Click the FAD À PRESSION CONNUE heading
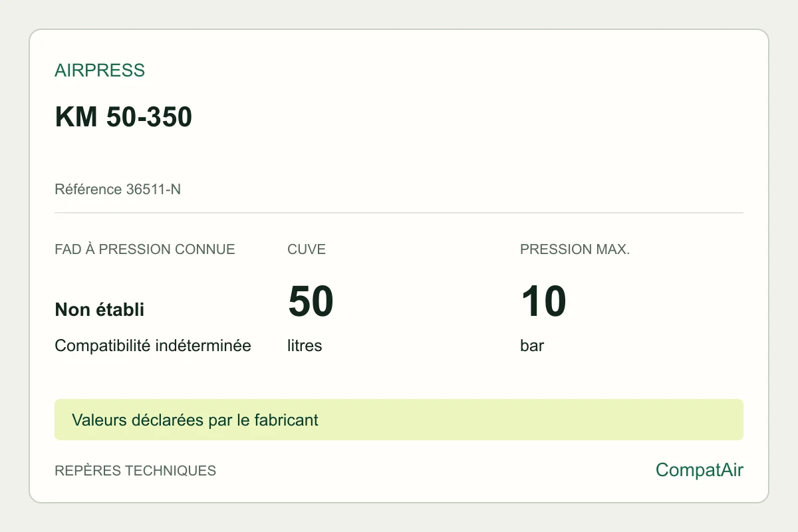Image resolution: width=798 pixels, height=532 pixels. coord(145,249)
